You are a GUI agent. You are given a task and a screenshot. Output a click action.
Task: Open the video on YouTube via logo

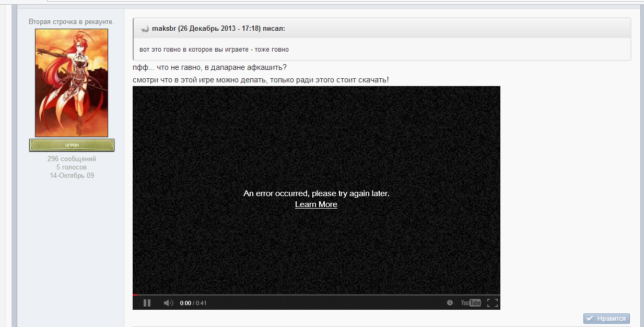471,303
